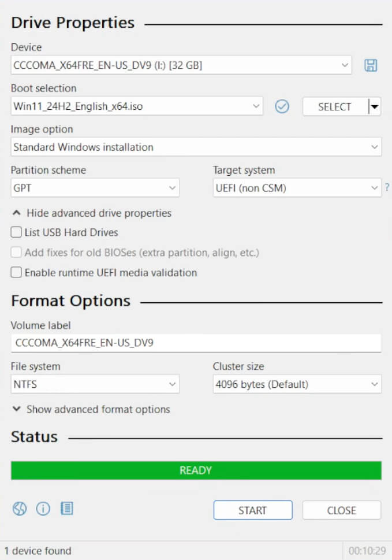Expand Show advanced format options
The image size is (392, 560).
pos(91,409)
